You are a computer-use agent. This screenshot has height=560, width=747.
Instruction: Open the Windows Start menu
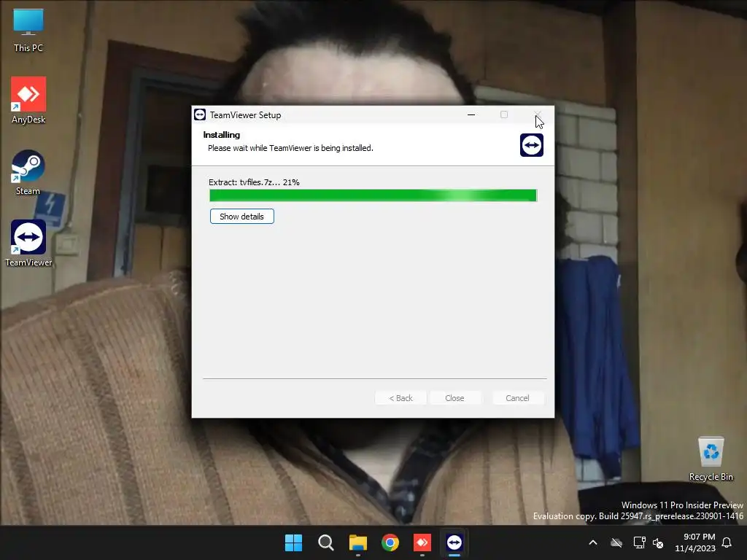(x=293, y=542)
